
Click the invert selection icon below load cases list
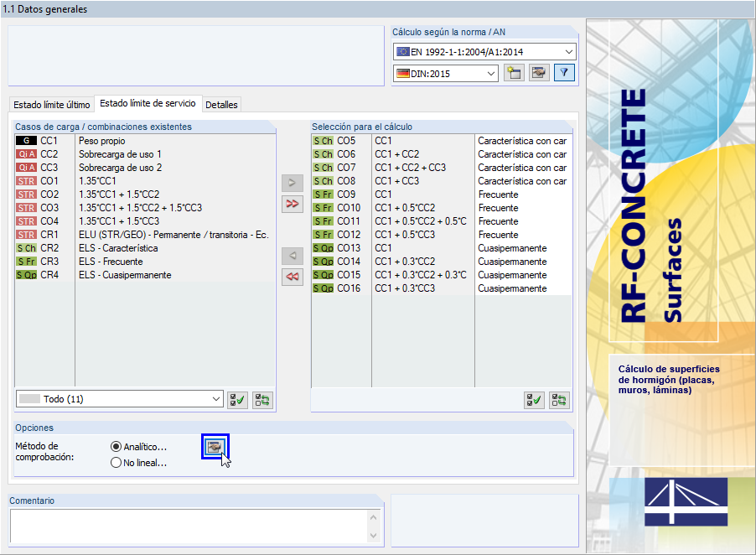click(x=261, y=400)
